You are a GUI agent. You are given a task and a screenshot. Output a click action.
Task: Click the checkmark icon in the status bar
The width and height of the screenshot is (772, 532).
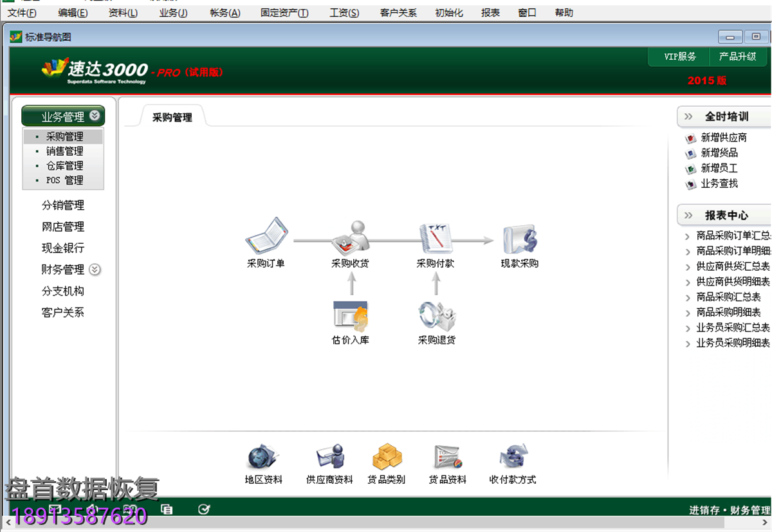click(204, 509)
